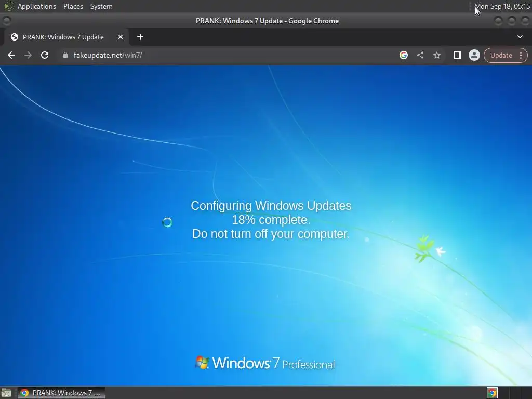Click the "18% complete." text
Viewport: 532px width, 399px height.
click(x=271, y=220)
